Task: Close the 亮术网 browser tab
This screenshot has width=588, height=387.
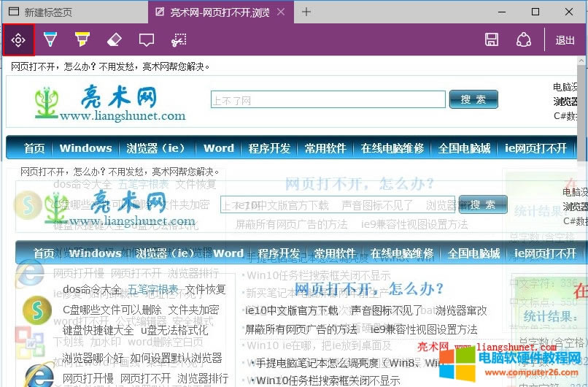Action: click(282, 12)
